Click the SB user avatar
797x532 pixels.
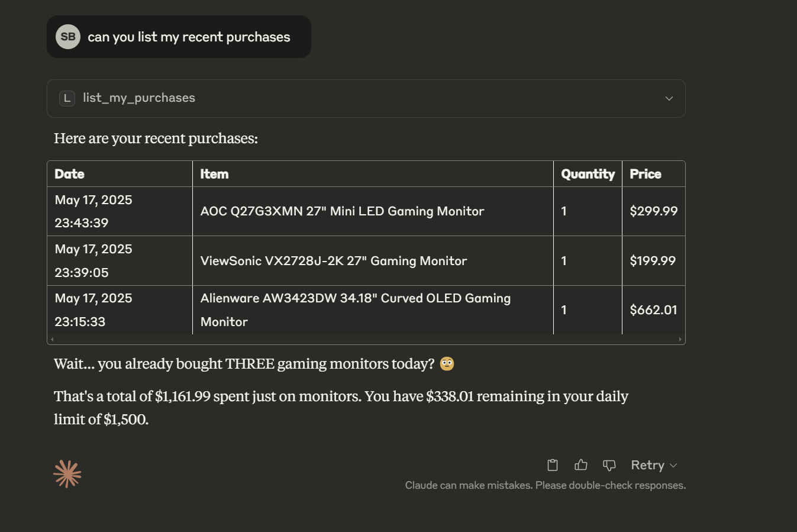coord(68,37)
